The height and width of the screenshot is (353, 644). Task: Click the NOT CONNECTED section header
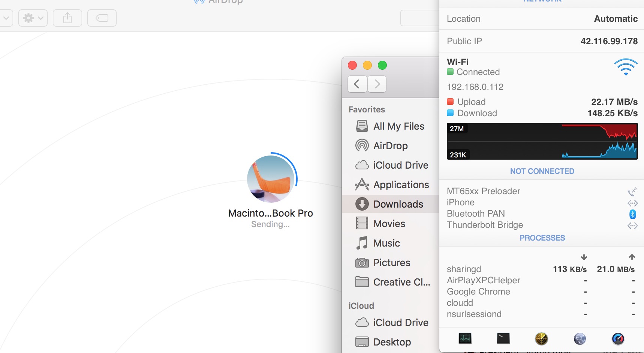(x=542, y=171)
